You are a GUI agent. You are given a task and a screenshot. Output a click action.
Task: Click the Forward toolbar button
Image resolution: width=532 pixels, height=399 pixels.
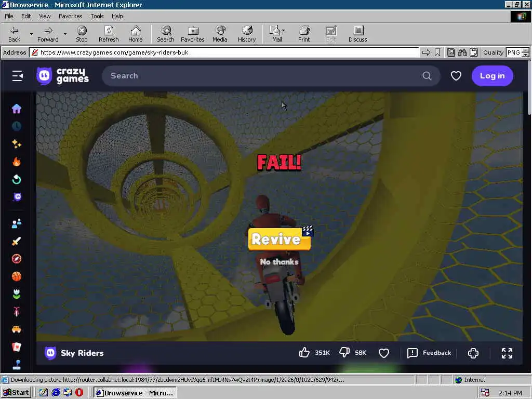tap(48, 34)
